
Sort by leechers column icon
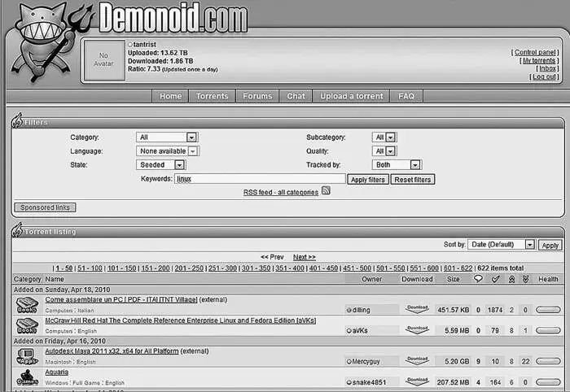point(525,279)
